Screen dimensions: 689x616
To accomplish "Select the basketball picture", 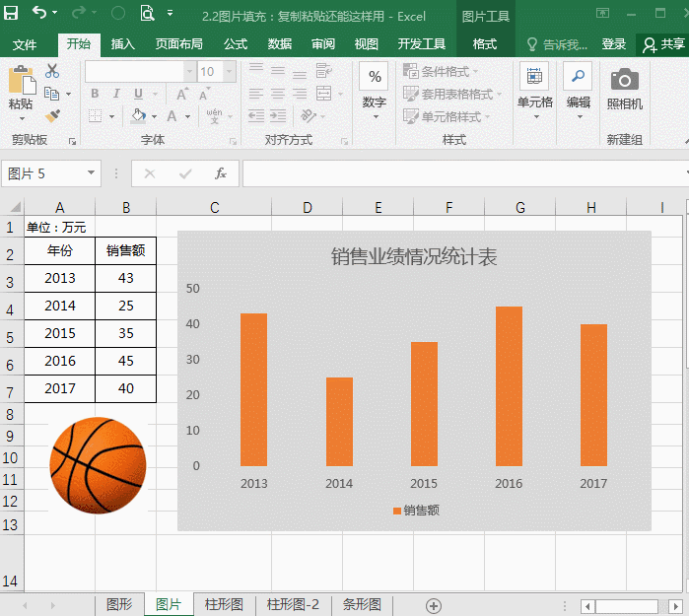I will 98,464.
